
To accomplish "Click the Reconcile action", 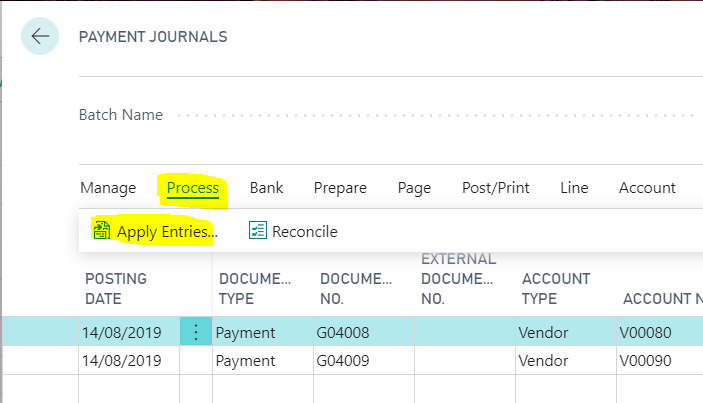I will pos(305,232).
